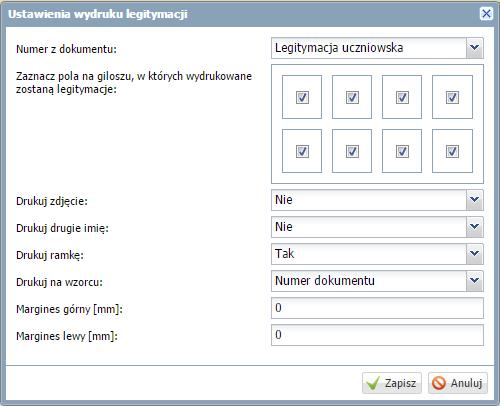
Task: Uncheck the third checkbox in the bottom row
Action: pyautogui.click(x=402, y=151)
